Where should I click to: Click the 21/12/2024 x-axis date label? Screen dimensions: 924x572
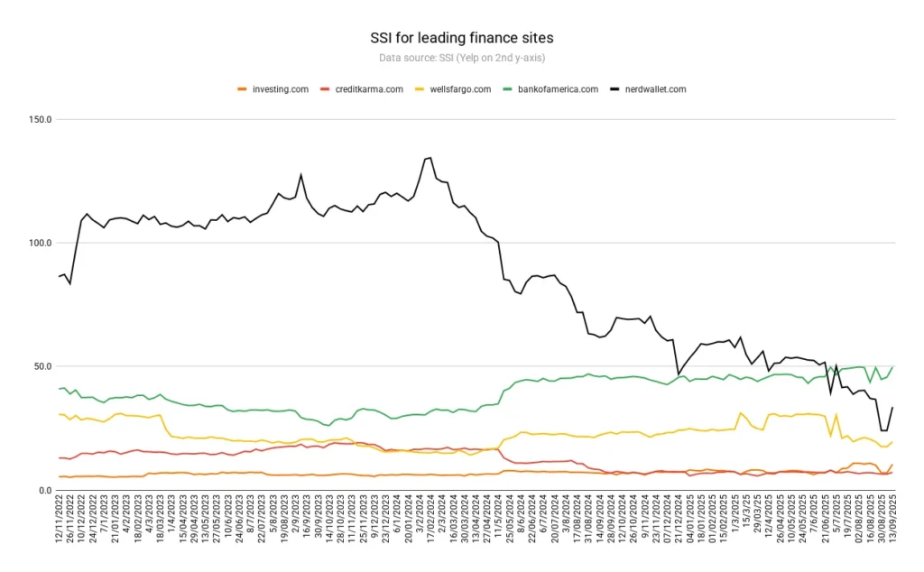[679, 519]
